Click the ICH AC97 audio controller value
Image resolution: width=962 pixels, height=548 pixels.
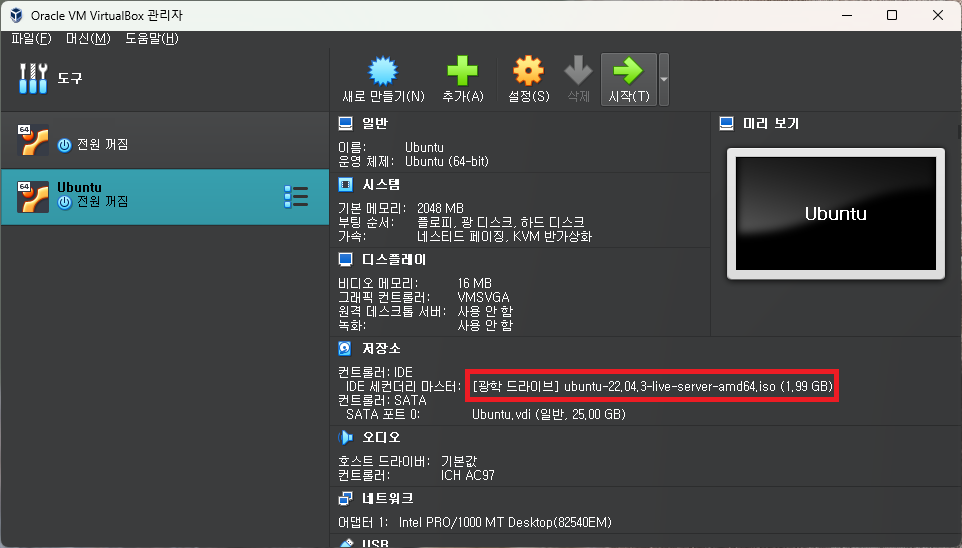click(x=468, y=475)
